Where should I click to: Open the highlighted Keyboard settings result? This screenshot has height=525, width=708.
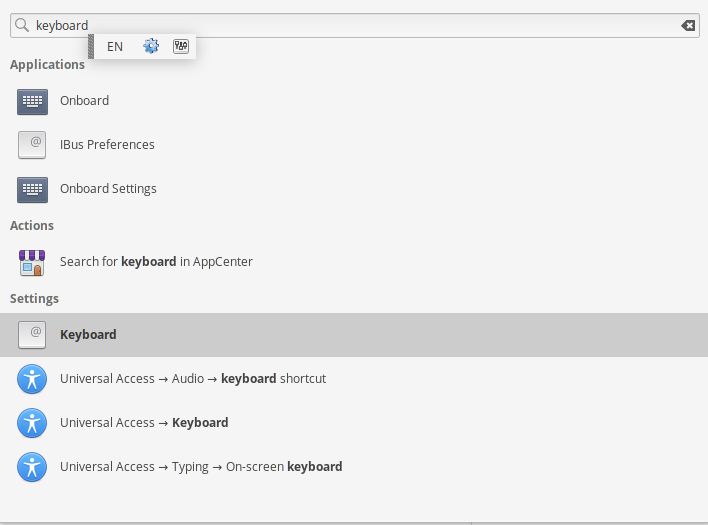pos(354,335)
